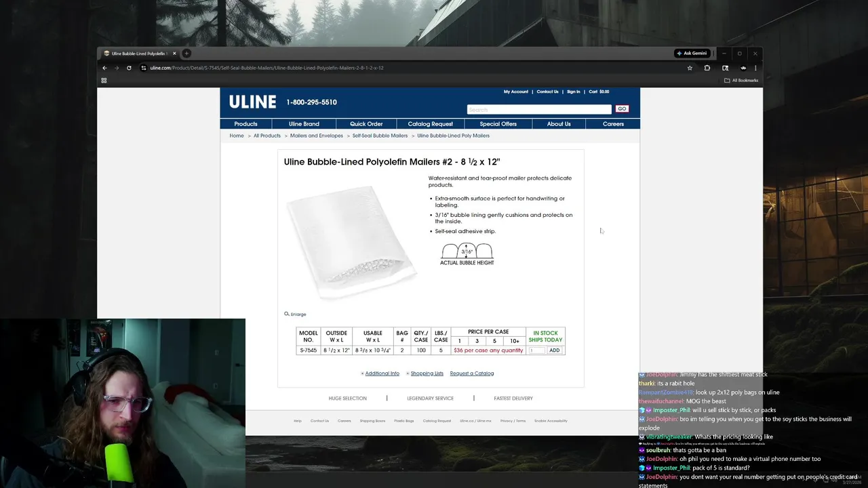Open the Privacy / Terms footer link
Screen dimensions: 868x488
click(x=513, y=421)
